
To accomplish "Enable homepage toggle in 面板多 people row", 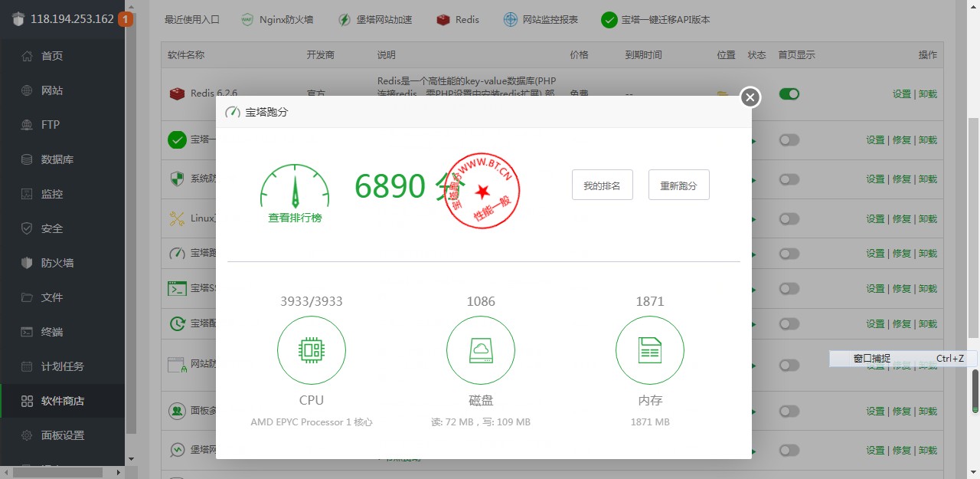I will (789, 411).
